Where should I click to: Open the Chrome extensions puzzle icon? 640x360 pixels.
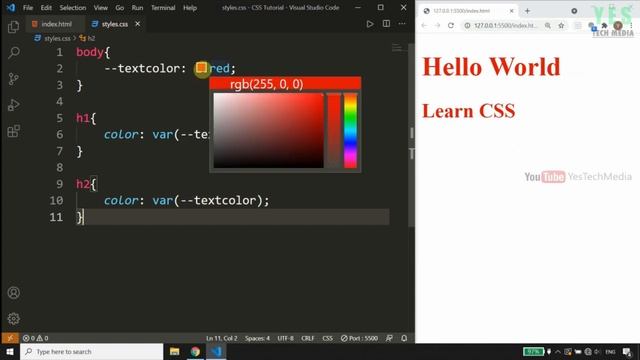[x=604, y=25]
